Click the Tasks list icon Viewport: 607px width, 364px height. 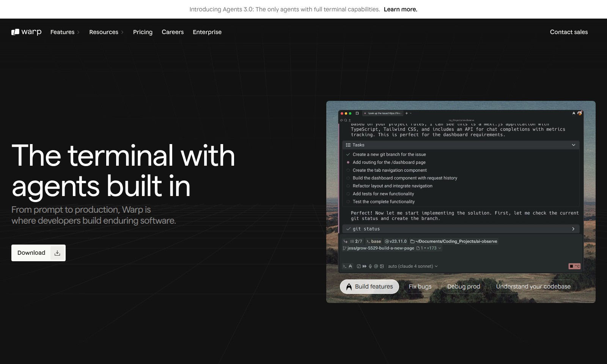[348, 145]
